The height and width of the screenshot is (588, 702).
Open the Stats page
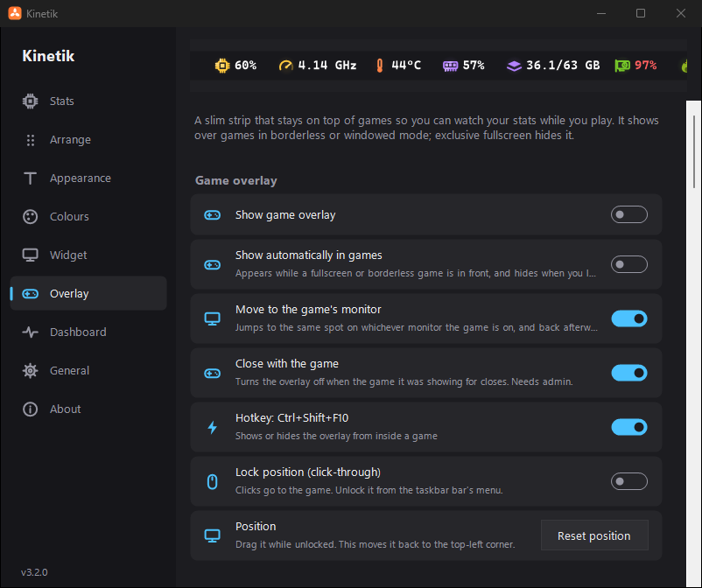tap(88, 101)
